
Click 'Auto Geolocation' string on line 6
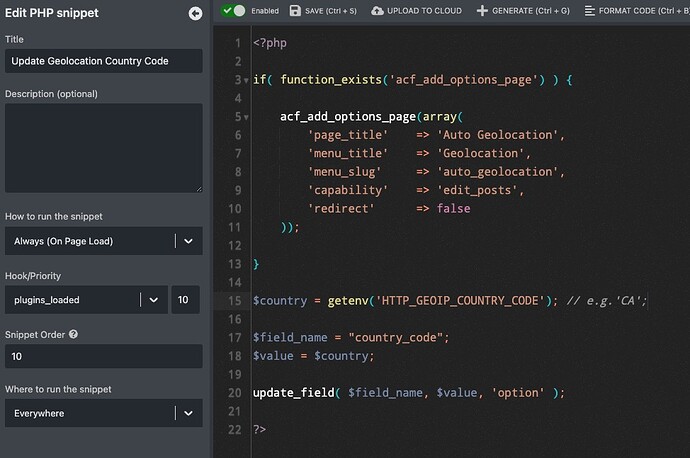pyautogui.click(x=497, y=135)
